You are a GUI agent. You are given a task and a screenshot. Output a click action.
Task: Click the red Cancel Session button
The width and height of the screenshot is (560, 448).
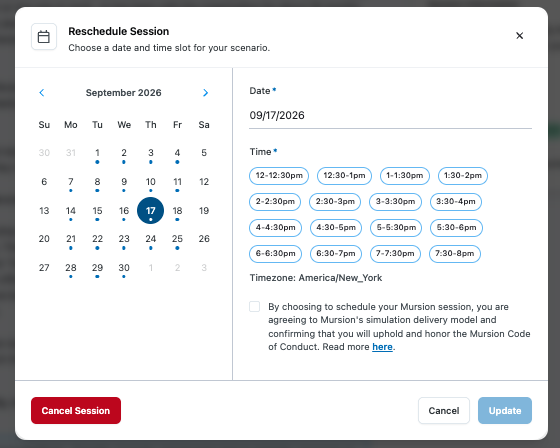pos(76,410)
